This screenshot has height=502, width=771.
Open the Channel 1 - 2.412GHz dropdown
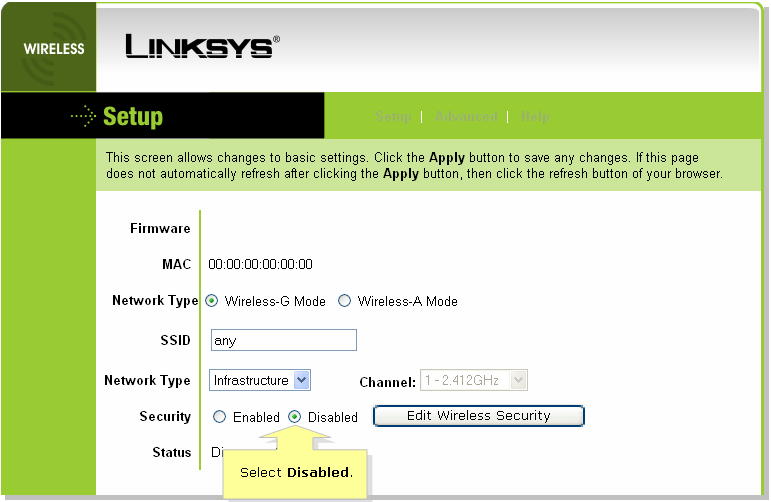[x=474, y=380]
